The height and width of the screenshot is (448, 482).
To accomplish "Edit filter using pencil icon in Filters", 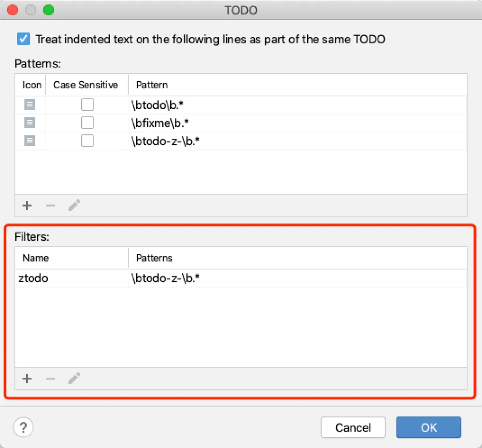I will (74, 378).
